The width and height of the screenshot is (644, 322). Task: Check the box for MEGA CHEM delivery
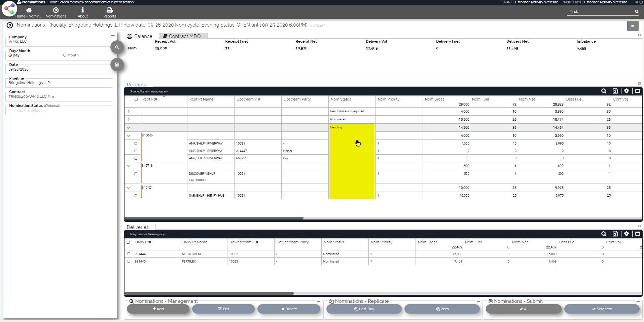click(129, 254)
